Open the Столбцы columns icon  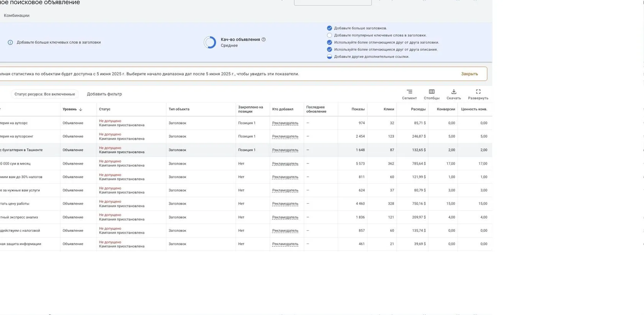432,92
